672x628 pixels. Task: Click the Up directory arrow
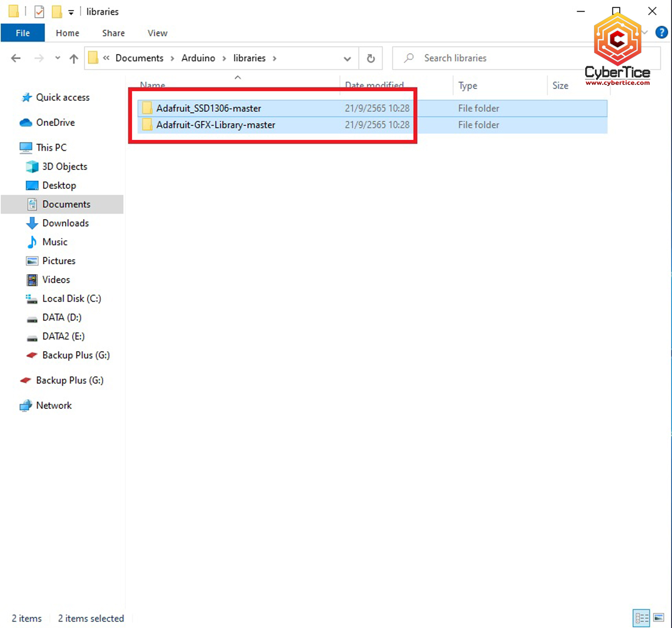[x=74, y=58]
